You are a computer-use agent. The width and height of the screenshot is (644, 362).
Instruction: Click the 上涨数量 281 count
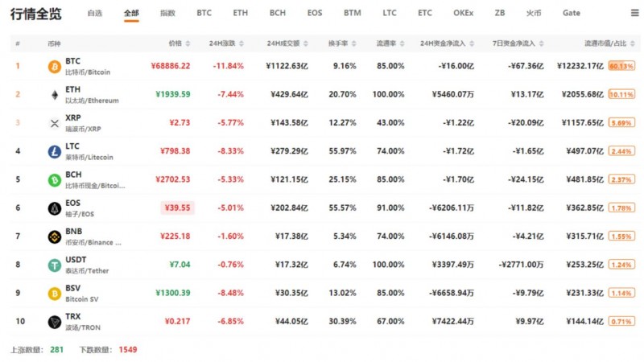point(56,350)
